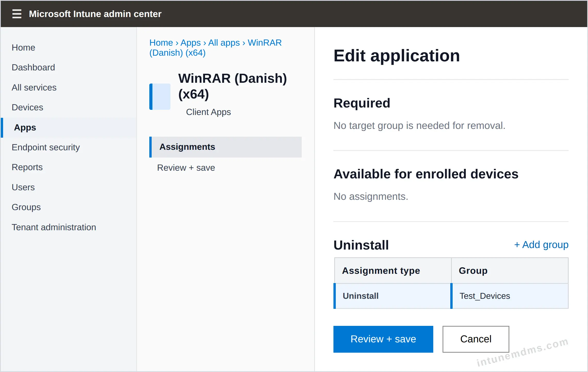Click the WinRAR (Danish) (x64) app heading
This screenshot has height=372, width=588.
click(x=232, y=86)
